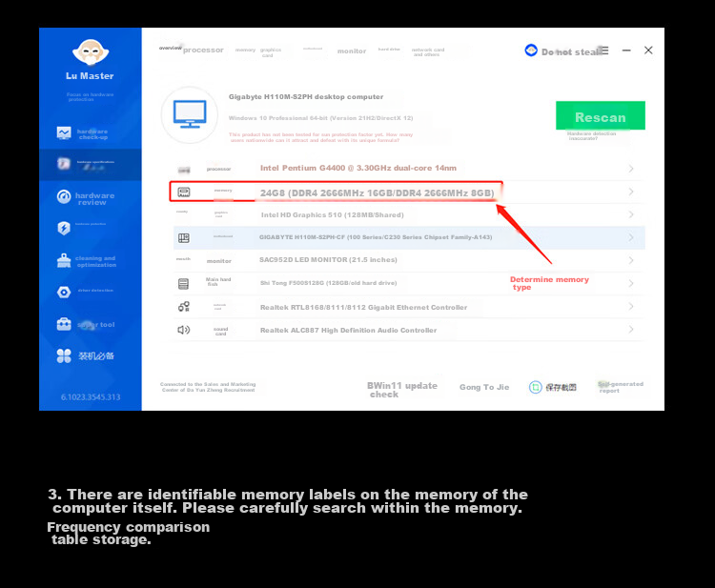This screenshot has width=715, height=588.
Task: Click the motherboard icon in GIGABYTE row
Action: [x=184, y=238]
